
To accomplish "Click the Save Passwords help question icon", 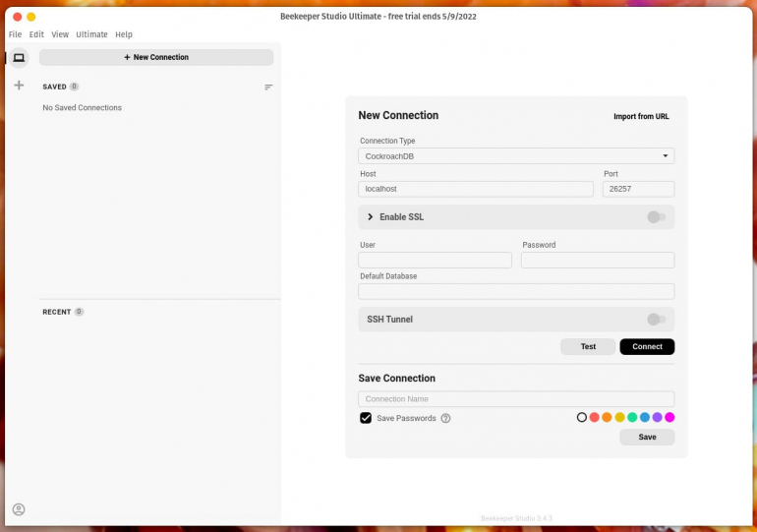I will pyautogui.click(x=445, y=418).
